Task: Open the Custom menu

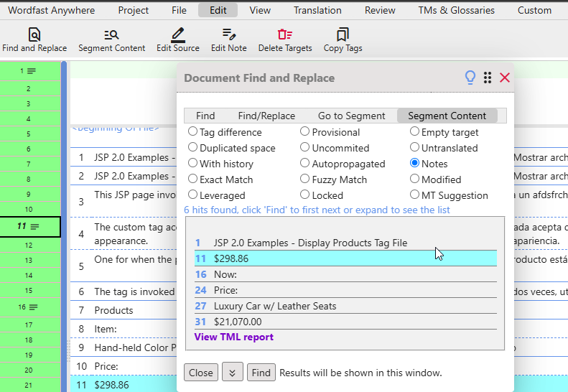Action: (534, 10)
